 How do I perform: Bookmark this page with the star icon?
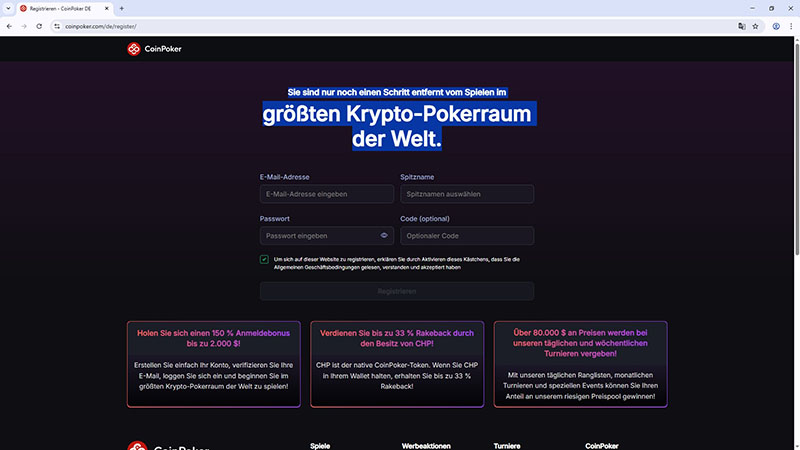point(756,26)
